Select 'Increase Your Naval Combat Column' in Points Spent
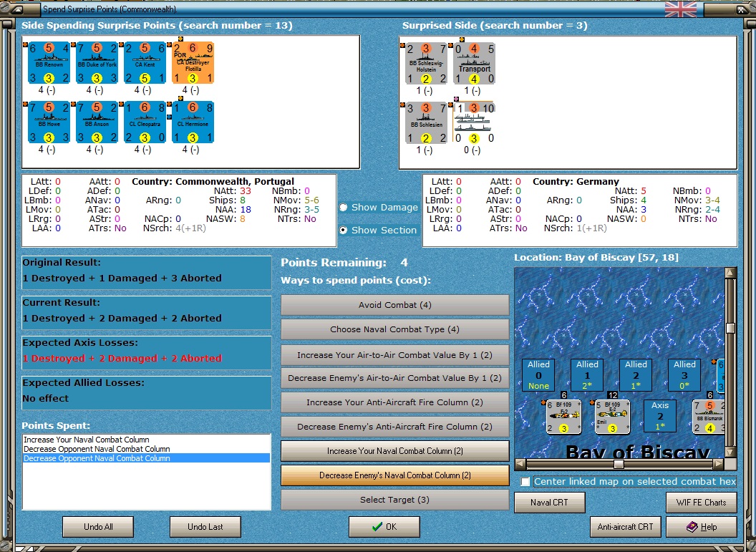The height and width of the screenshot is (552, 756). click(x=147, y=440)
